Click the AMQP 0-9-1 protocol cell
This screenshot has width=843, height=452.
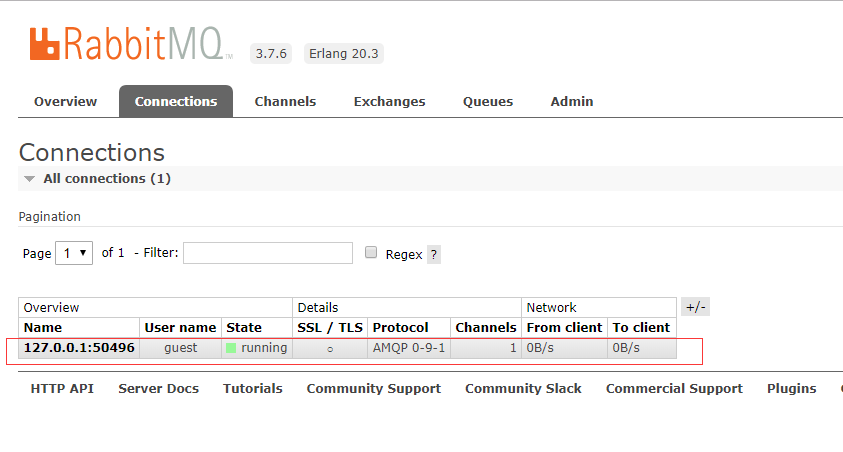(409, 348)
